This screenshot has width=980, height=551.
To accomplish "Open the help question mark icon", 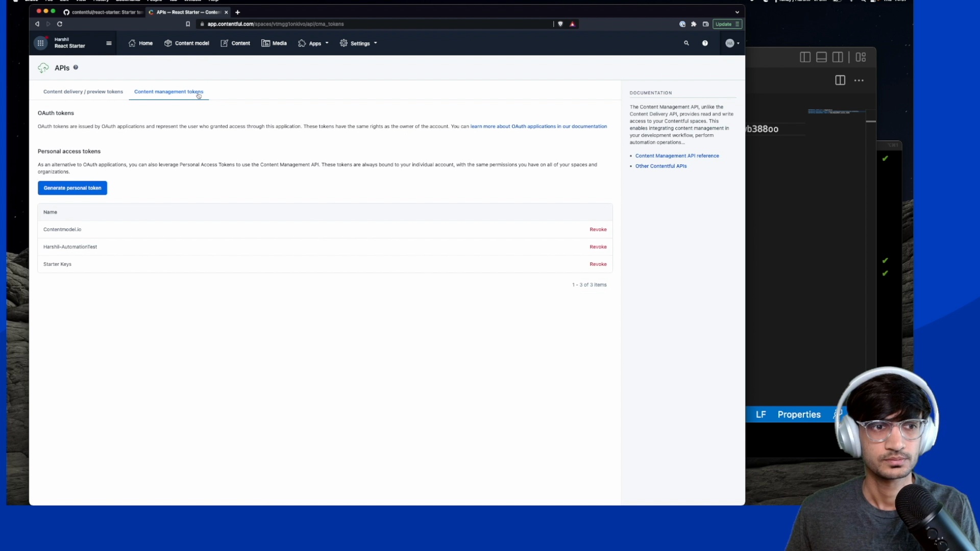I will click(705, 43).
